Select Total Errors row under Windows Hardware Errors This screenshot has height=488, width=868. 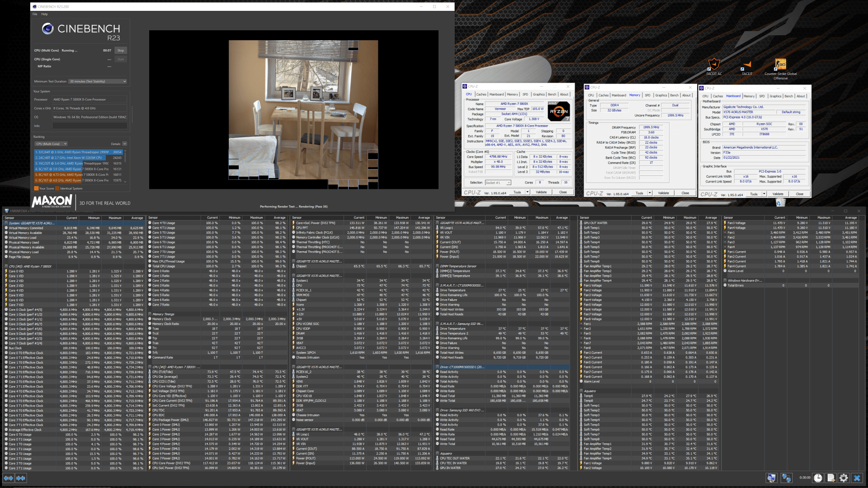(x=789, y=286)
